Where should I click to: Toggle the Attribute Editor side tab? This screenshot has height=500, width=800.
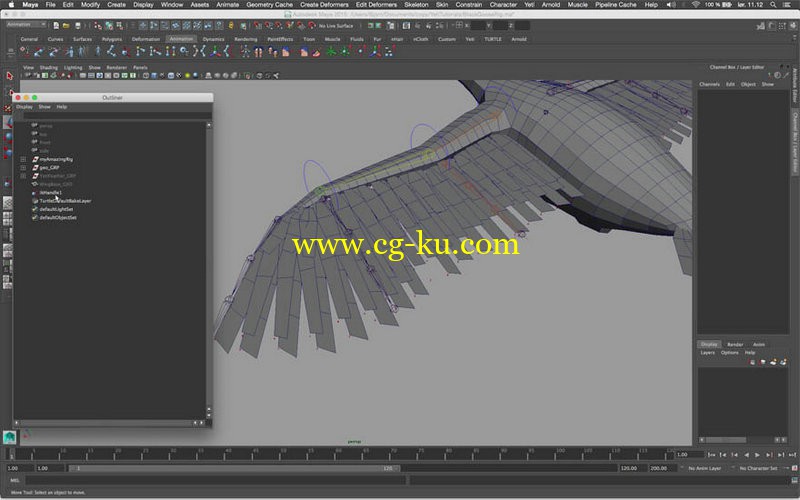794,86
